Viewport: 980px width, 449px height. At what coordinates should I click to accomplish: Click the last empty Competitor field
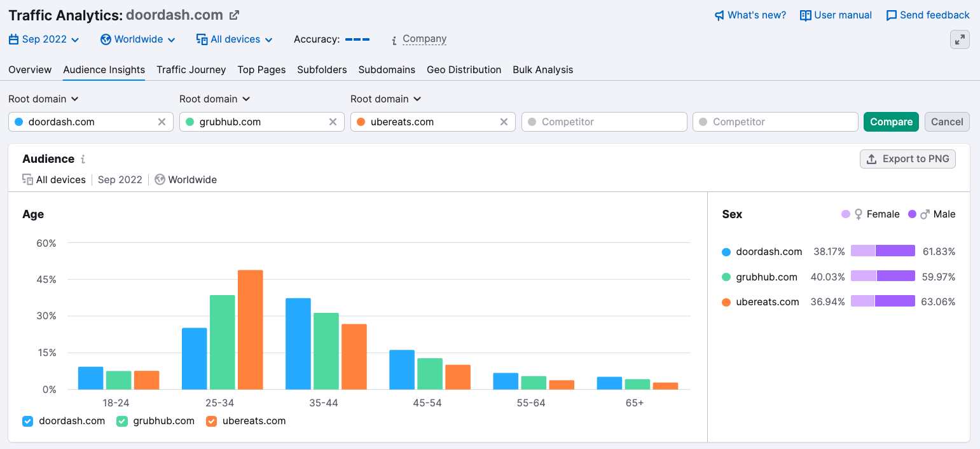coord(775,122)
